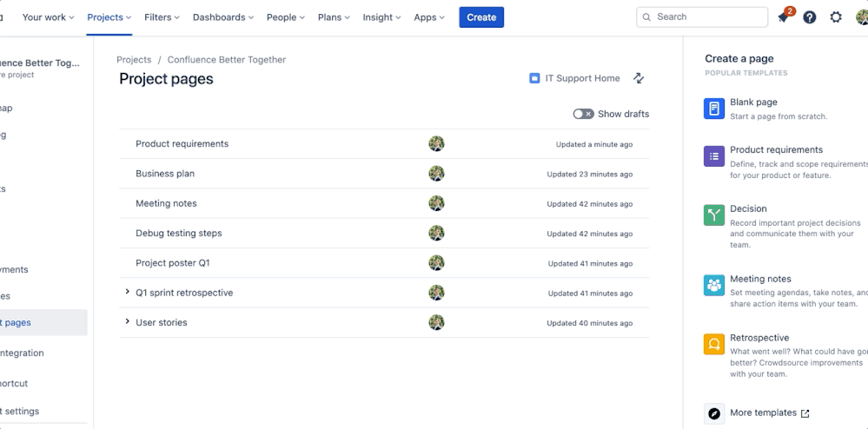The width and height of the screenshot is (868, 429).
Task: Open the Insight dropdown menu
Action: (381, 17)
